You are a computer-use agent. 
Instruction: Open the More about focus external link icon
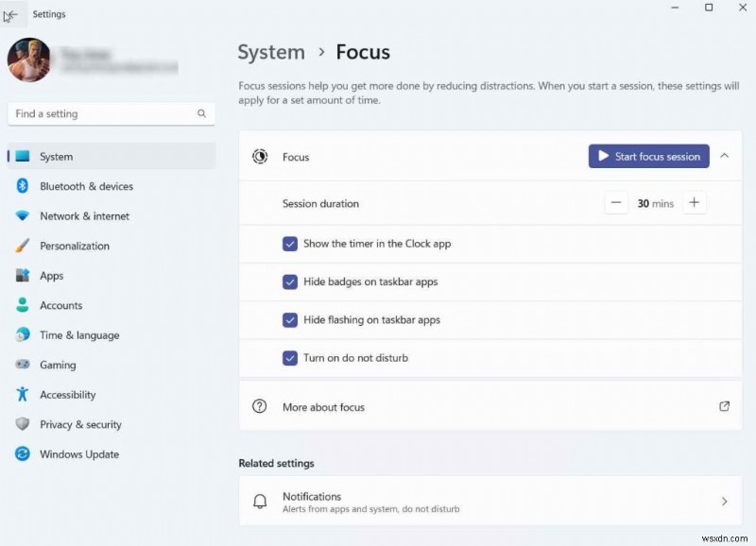pyautogui.click(x=724, y=406)
